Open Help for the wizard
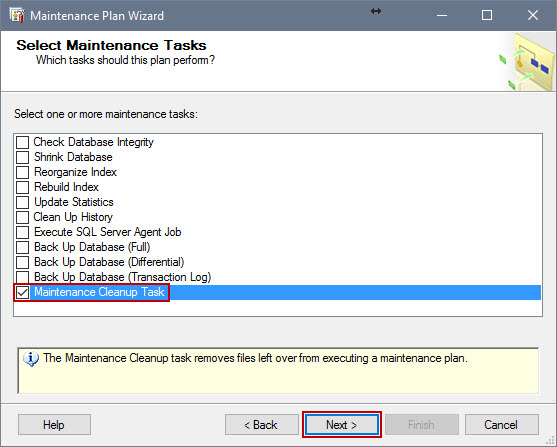Viewport: 557px width, 447px height. point(54,425)
